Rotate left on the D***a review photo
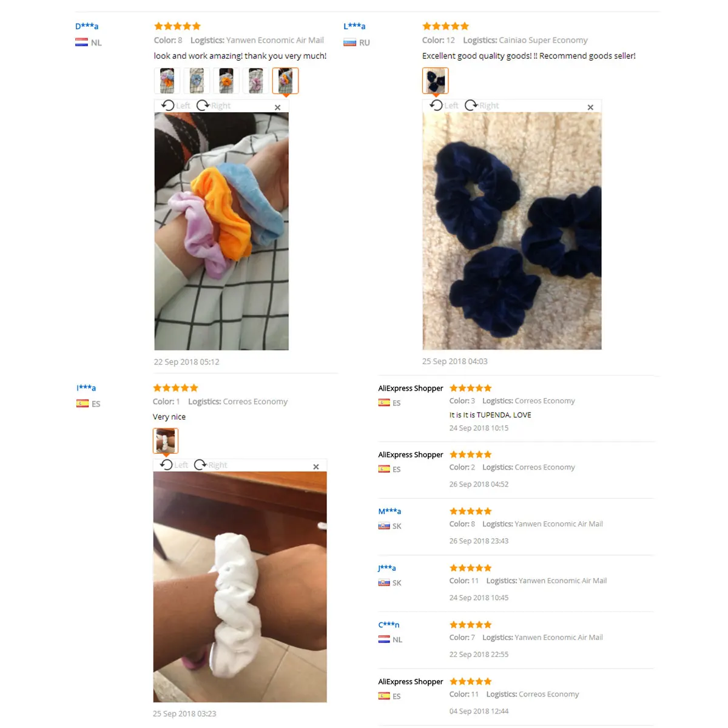 [x=176, y=106]
